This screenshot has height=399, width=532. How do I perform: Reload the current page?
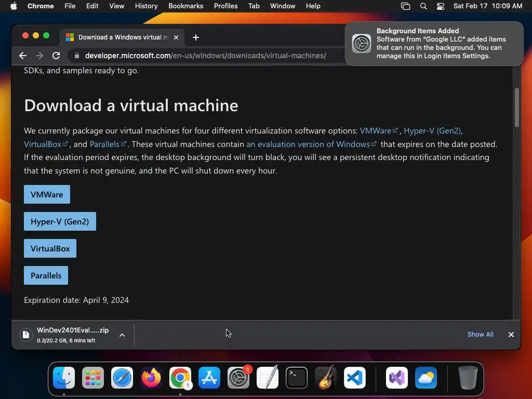tap(56, 56)
